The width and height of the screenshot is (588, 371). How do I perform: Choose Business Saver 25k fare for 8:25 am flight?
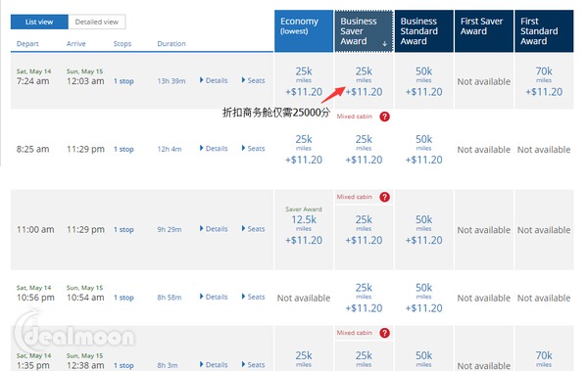pyautogui.click(x=364, y=149)
